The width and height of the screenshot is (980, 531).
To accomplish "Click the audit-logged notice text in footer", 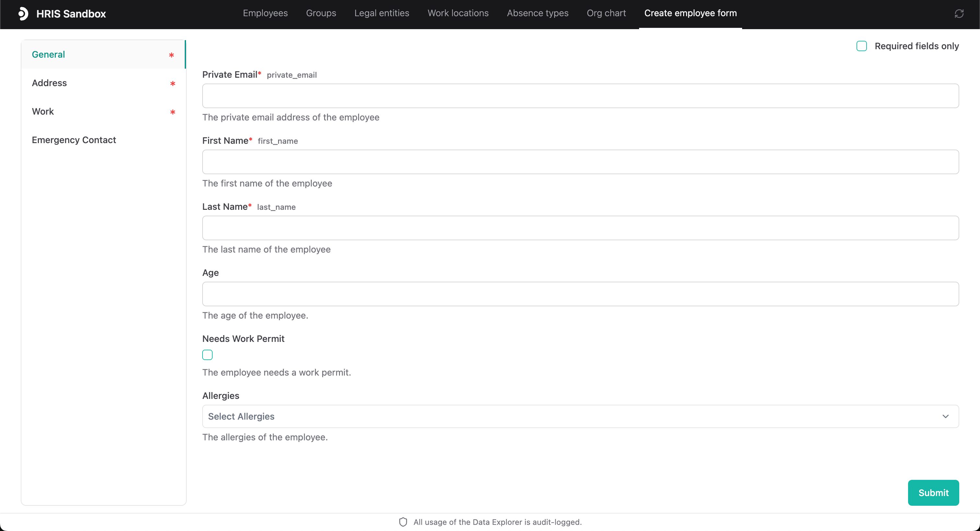I will coord(497,522).
